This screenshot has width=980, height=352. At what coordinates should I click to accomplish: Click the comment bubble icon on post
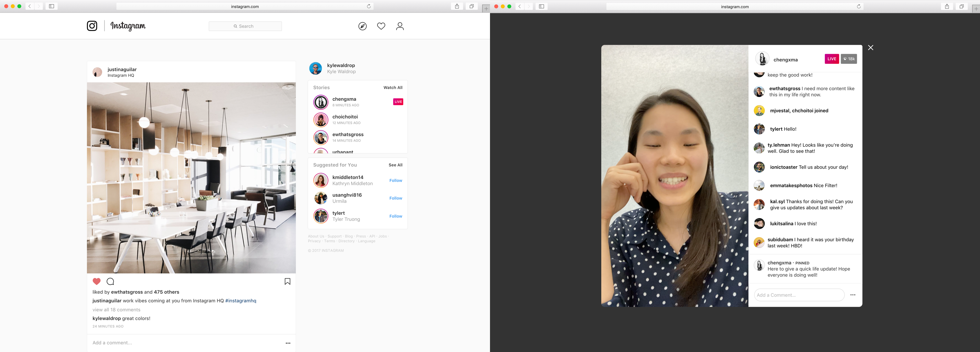[x=110, y=282]
